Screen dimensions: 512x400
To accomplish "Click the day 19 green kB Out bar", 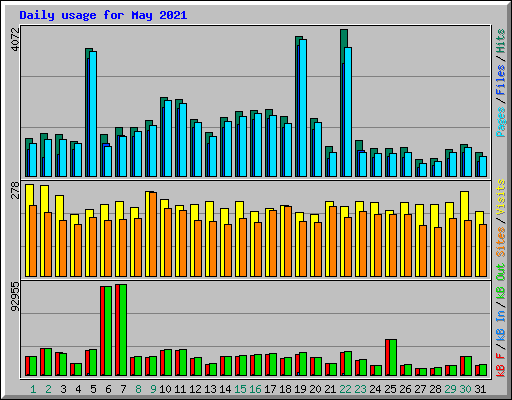I will (303, 364).
